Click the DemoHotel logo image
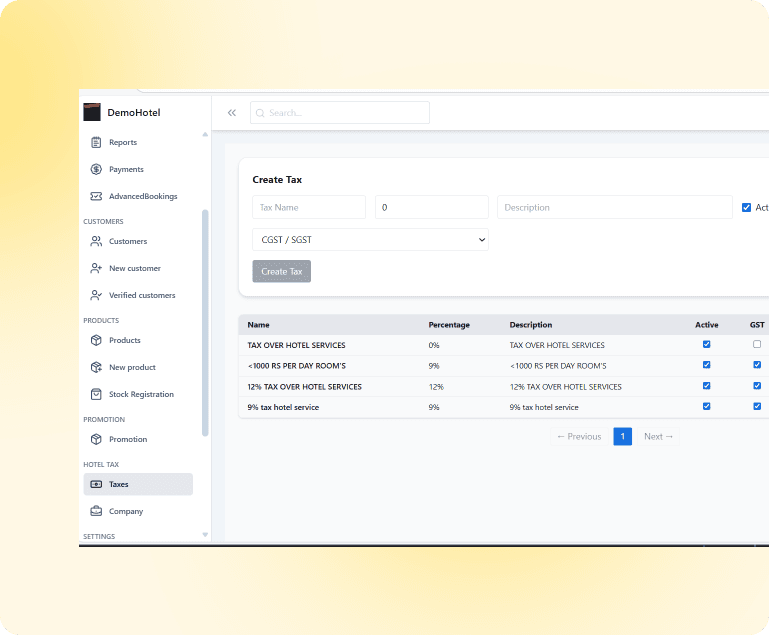The height and width of the screenshot is (635, 769). [x=92, y=112]
